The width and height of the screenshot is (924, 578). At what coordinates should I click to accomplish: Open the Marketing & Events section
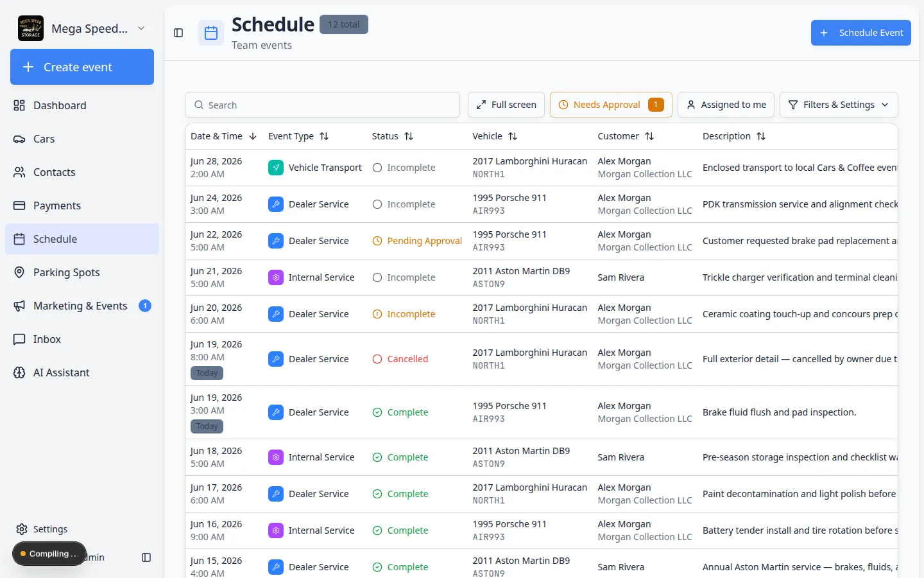[82, 306]
